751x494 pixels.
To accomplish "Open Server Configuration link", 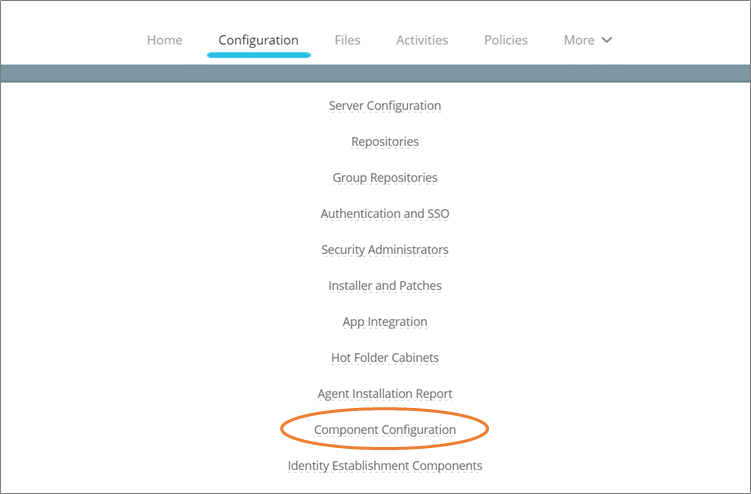I will click(x=385, y=105).
